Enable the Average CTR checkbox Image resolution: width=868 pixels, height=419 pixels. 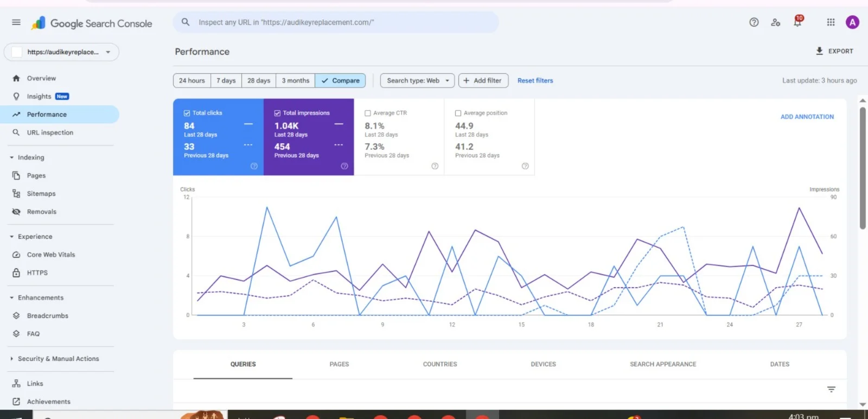(368, 113)
